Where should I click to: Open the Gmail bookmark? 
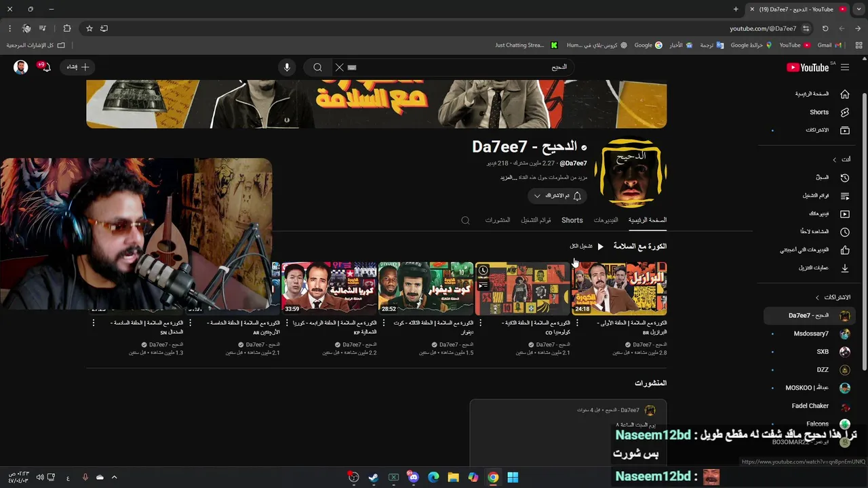point(829,45)
